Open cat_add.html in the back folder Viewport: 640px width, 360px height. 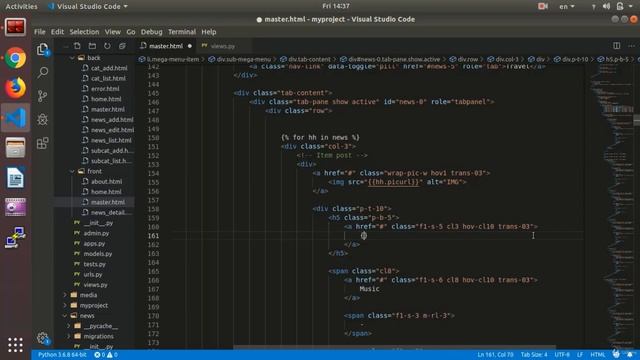click(x=109, y=68)
